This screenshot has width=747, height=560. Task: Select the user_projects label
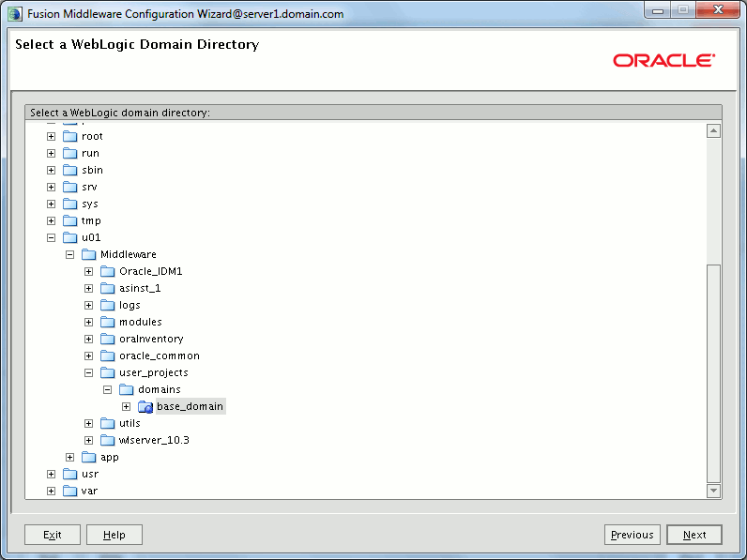click(x=153, y=372)
